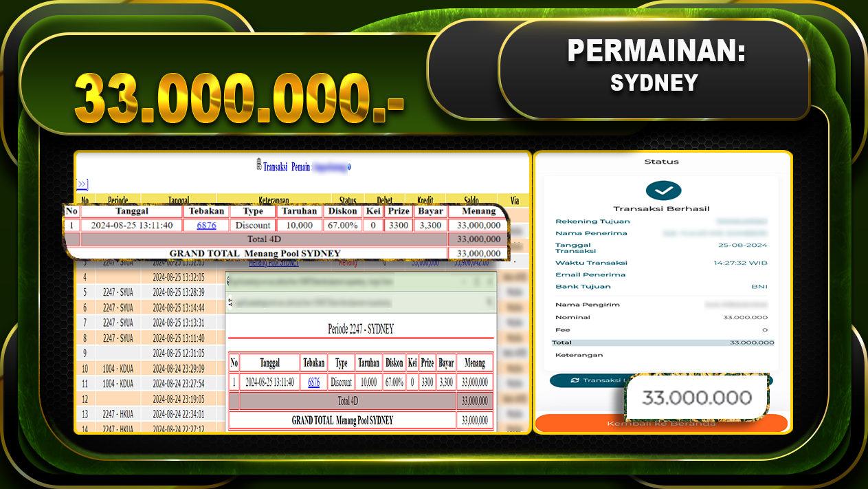
Task: Click the maximize icon on the green popup bar
Action: 476,282
